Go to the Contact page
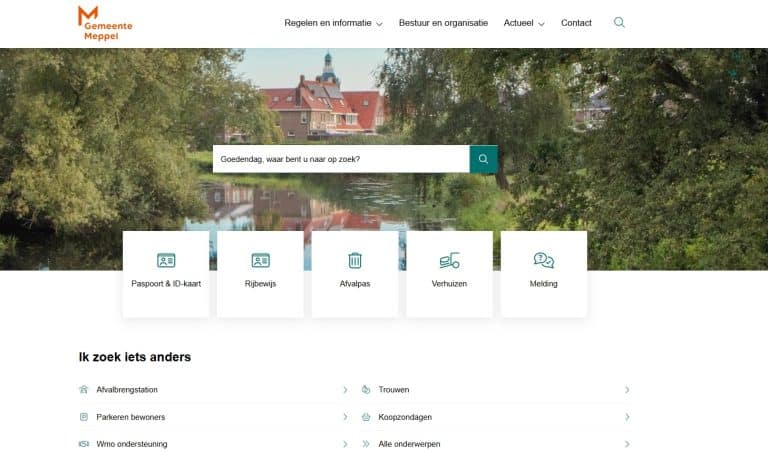768x452 pixels. [x=576, y=23]
